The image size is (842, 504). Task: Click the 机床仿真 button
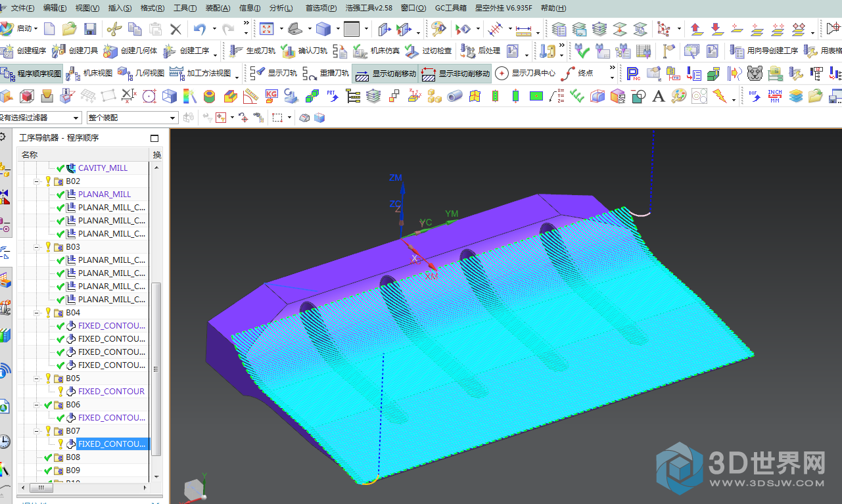pyautogui.click(x=377, y=51)
